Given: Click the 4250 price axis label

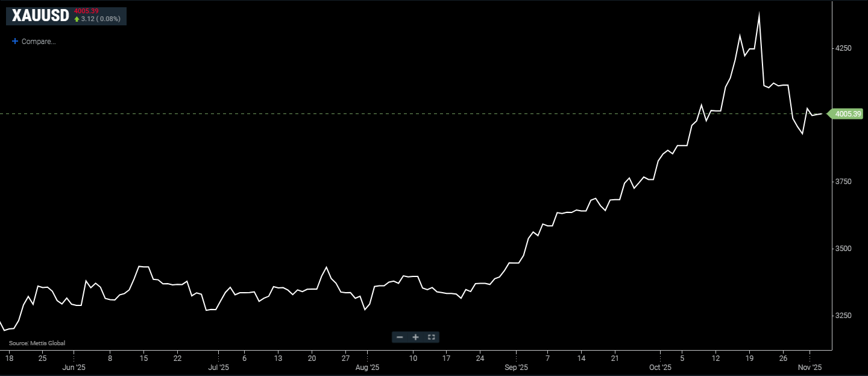Looking at the screenshot, I should coord(844,48).
